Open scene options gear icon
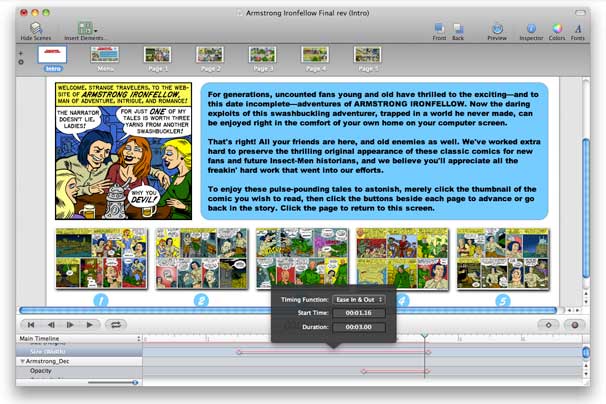Screen dimensions: 606x404 [21, 62]
